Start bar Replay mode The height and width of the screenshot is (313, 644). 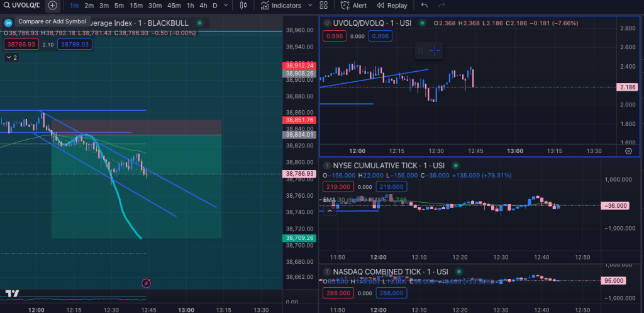click(x=391, y=5)
